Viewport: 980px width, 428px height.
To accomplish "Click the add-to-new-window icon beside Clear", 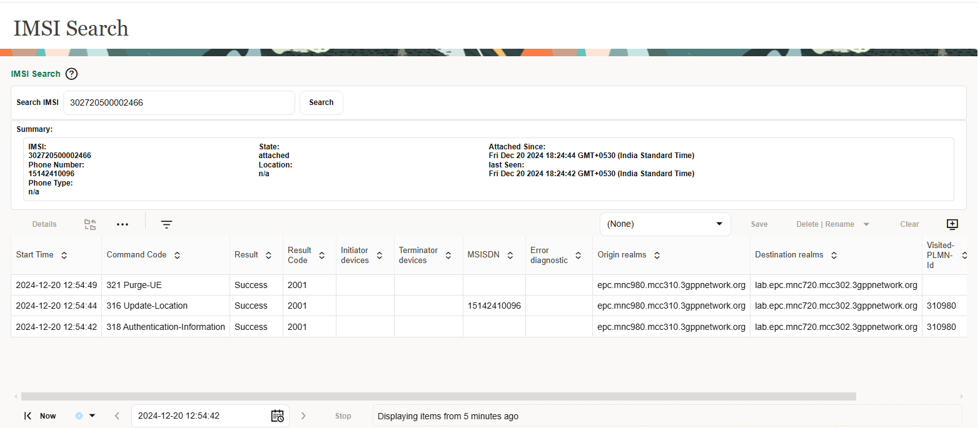I will pos(952,224).
